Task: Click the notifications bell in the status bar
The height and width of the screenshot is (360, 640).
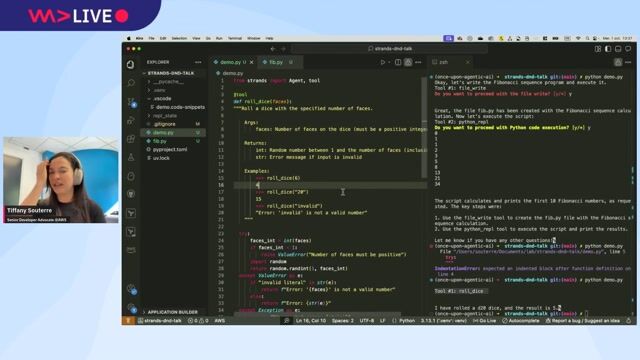Action: pos(629,321)
